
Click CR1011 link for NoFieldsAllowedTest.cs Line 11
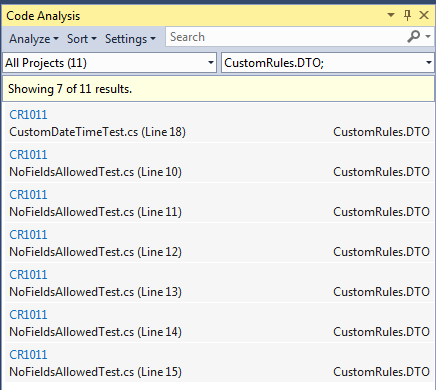[x=28, y=195]
